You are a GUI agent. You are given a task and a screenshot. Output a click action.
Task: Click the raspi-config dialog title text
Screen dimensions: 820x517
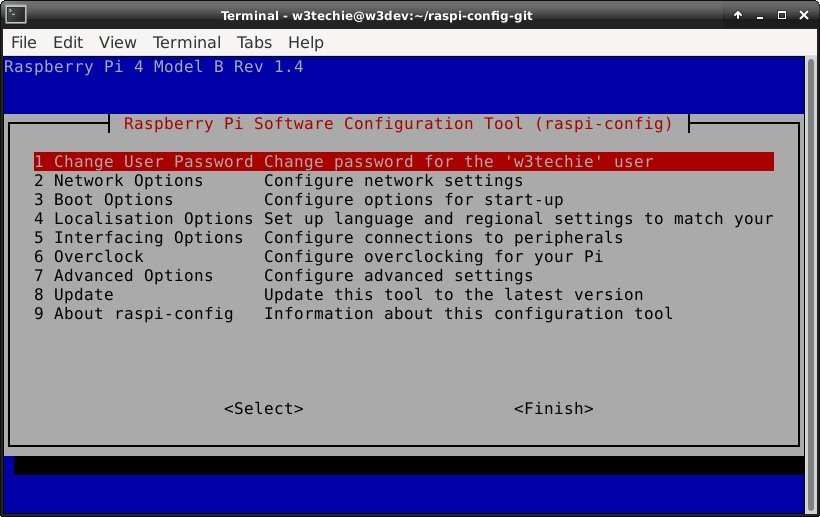click(398, 124)
